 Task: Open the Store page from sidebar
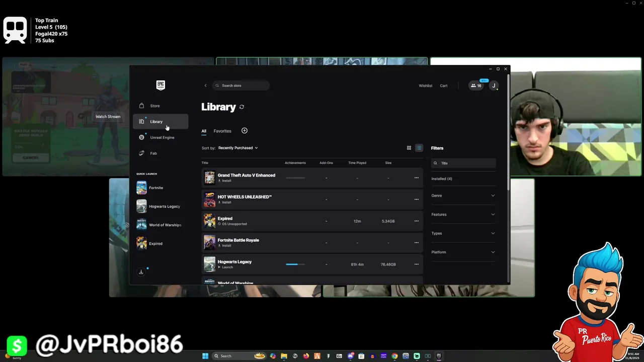point(161,106)
